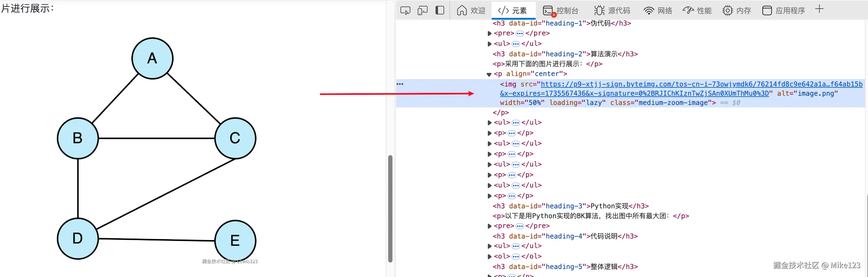The height and width of the screenshot is (277, 868).
Task: Click the width="50%" attribute
Action: point(522,102)
